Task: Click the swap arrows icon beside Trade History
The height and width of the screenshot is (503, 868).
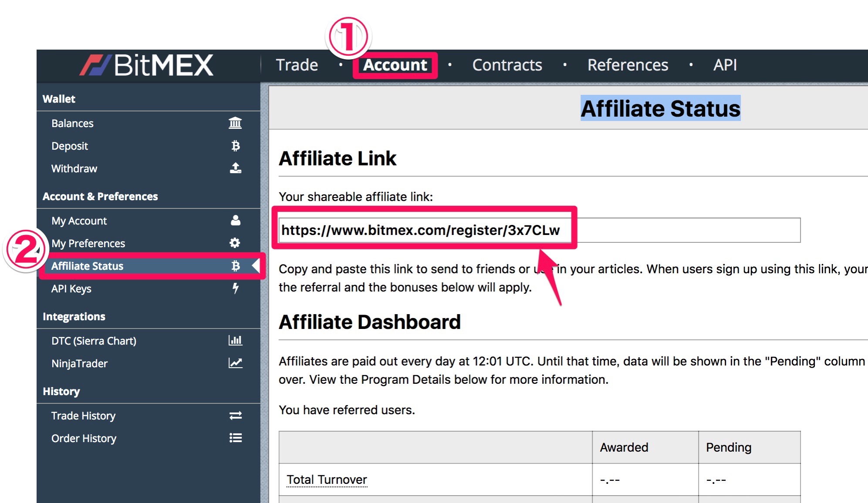Action: pos(236,416)
